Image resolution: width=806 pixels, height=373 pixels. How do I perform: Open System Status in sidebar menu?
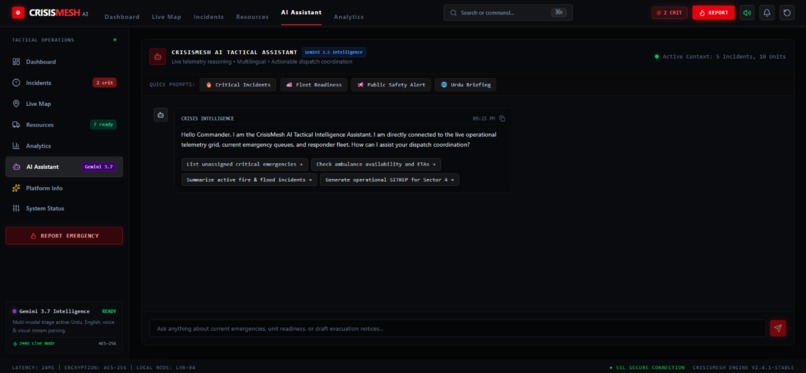[x=64, y=209]
